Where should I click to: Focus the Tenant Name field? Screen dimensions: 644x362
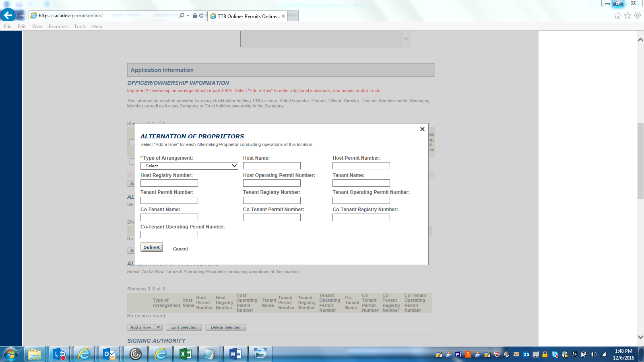click(x=361, y=183)
